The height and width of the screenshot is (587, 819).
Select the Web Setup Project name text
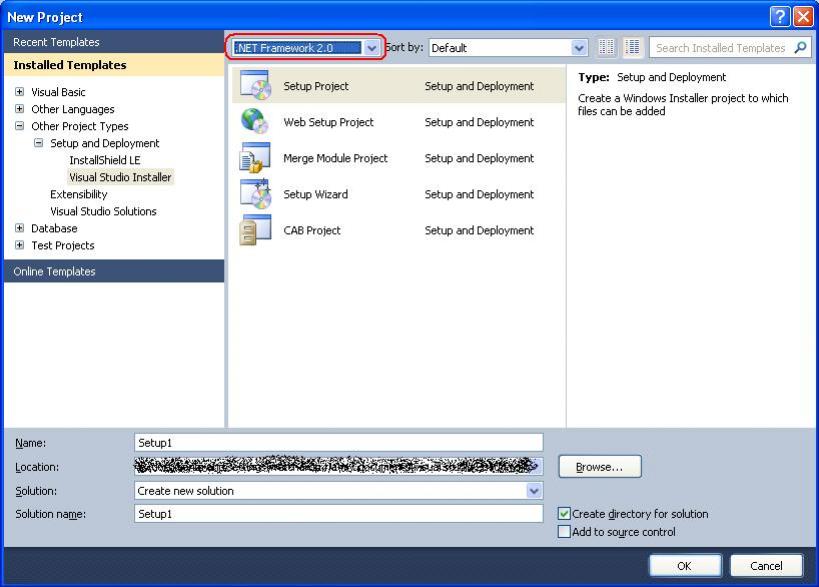tap(328, 122)
